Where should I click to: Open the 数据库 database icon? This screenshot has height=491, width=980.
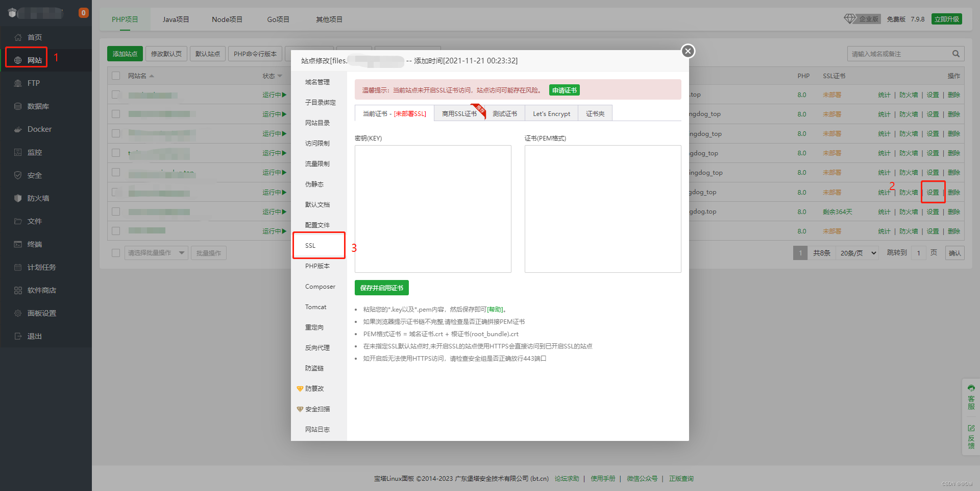click(x=18, y=106)
